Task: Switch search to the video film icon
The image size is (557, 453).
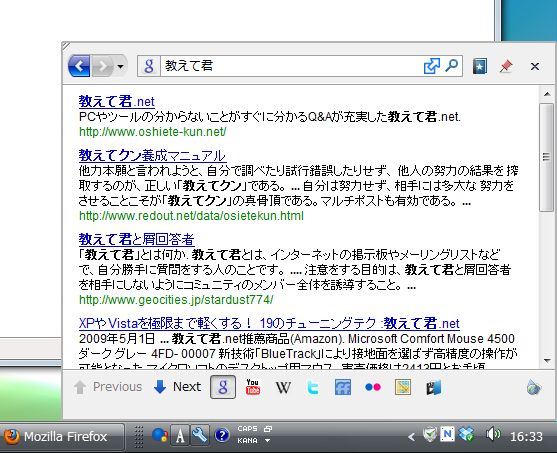Action: (433, 387)
